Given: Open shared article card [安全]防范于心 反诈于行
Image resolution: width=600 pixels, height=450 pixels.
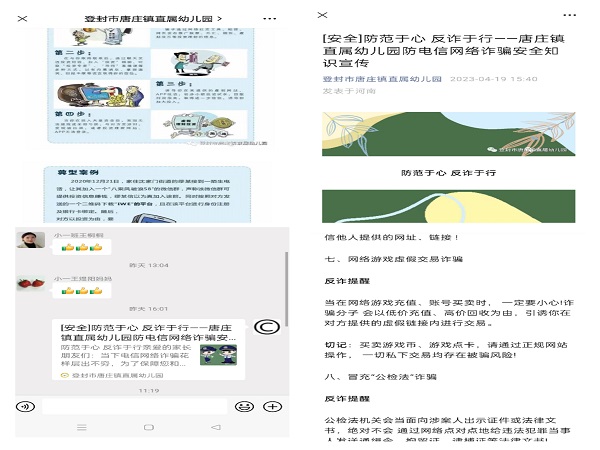Looking at the screenshot, I should [x=148, y=349].
